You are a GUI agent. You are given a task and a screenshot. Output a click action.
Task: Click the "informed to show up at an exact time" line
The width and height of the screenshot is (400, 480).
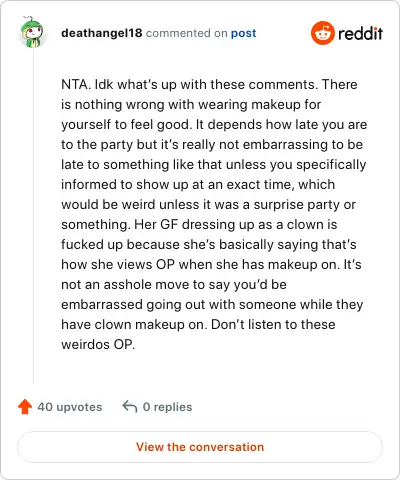(x=177, y=184)
